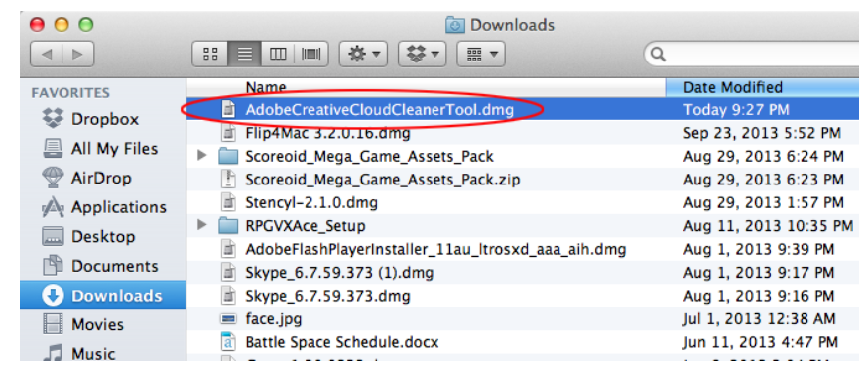Select Skype_6.7.59.373 (1).dmg

339,273
